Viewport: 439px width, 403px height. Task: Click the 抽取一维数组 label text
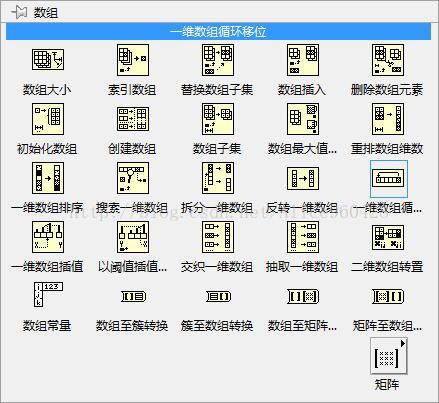(302, 267)
